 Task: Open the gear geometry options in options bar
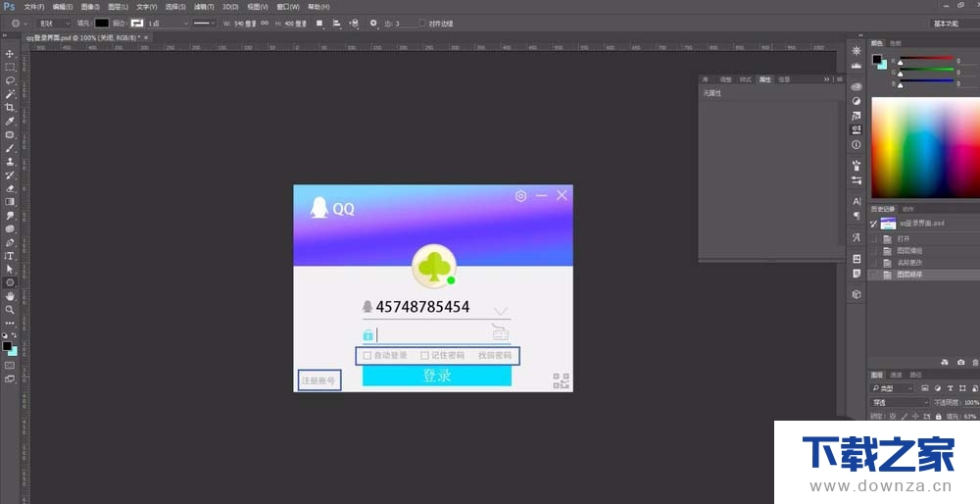pos(373,24)
